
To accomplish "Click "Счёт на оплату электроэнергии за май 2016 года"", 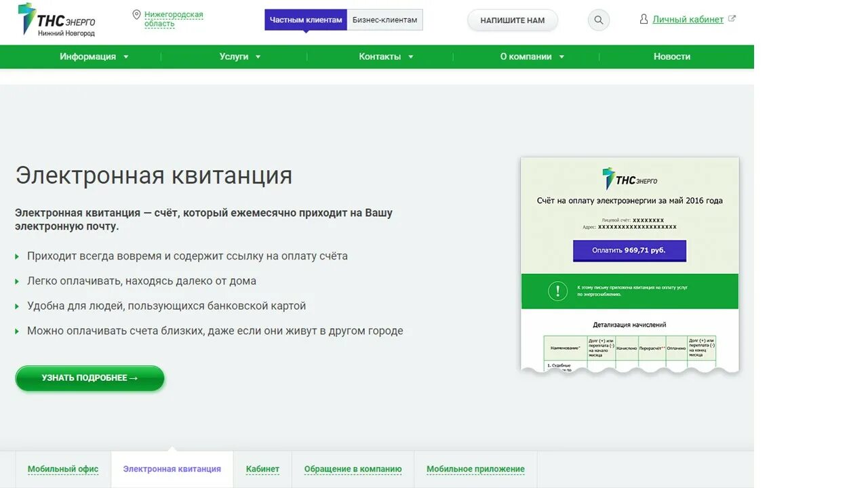I will (x=630, y=201).
